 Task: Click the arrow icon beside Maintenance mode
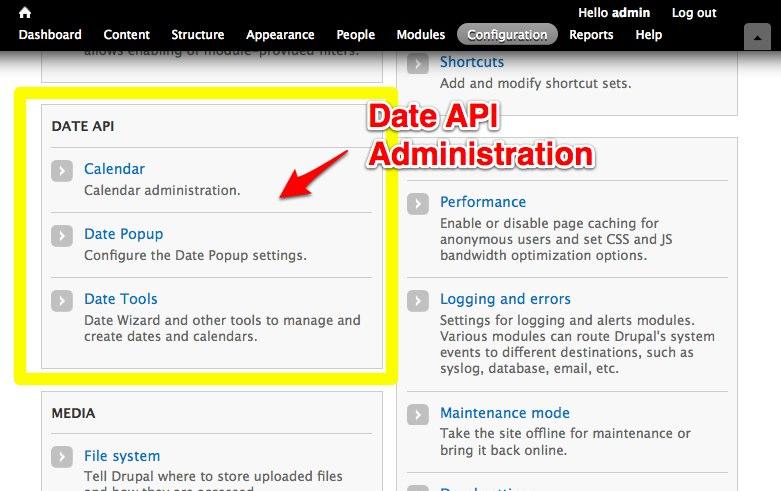click(417, 414)
